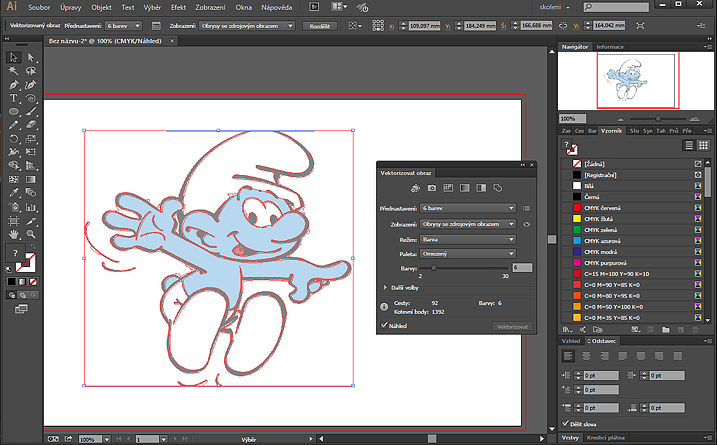
Task: Open the Paleta dropdown
Action: [468, 253]
